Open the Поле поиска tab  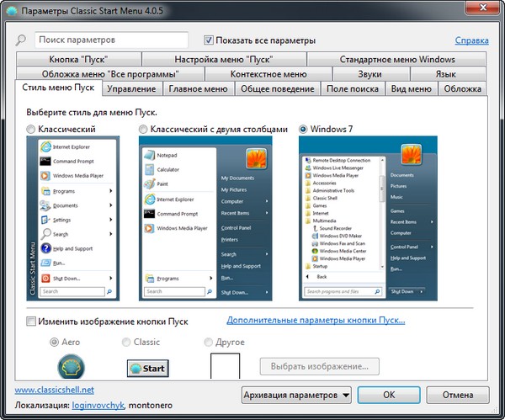pyautogui.click(x=351, y=89)
